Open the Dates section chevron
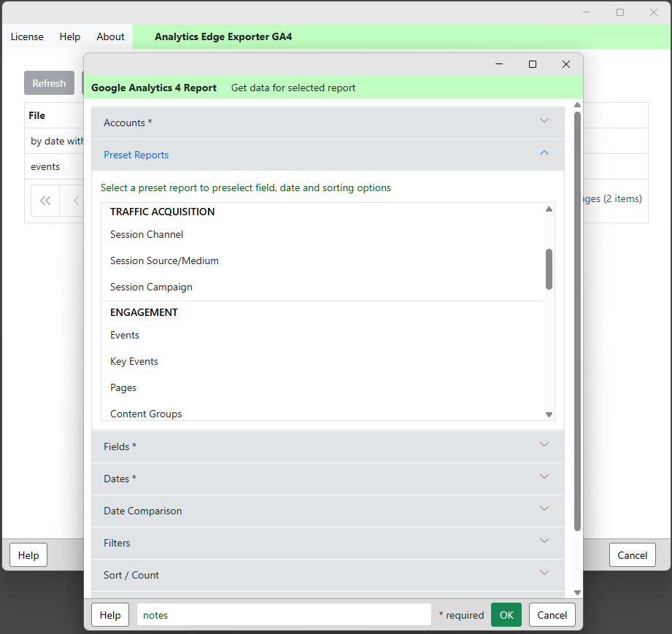Image resolution: width=672 pixels, height=634 pixels. (x=544, y=477)
